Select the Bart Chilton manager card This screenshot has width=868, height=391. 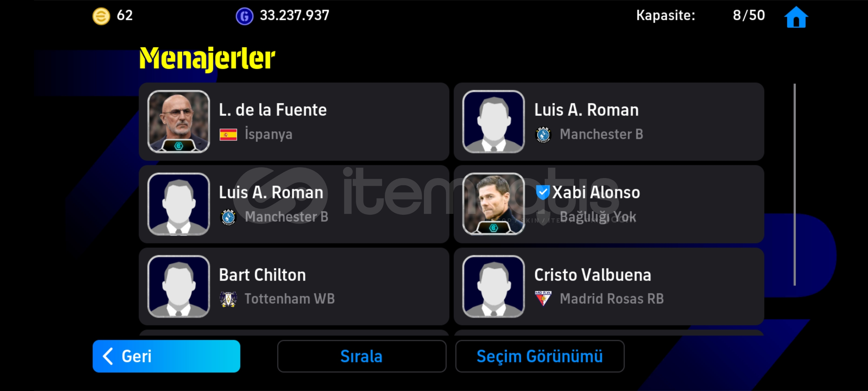coord(294,286)
